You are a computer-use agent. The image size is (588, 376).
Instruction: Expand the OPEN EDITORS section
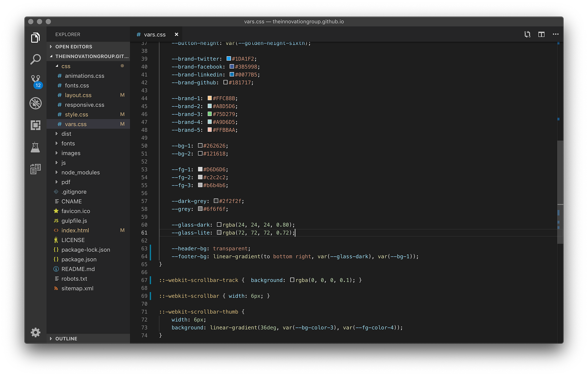73,47
